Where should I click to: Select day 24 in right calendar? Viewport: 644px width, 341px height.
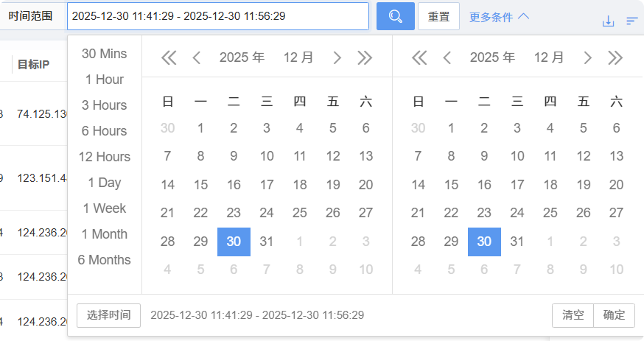[x=517, y=214]
